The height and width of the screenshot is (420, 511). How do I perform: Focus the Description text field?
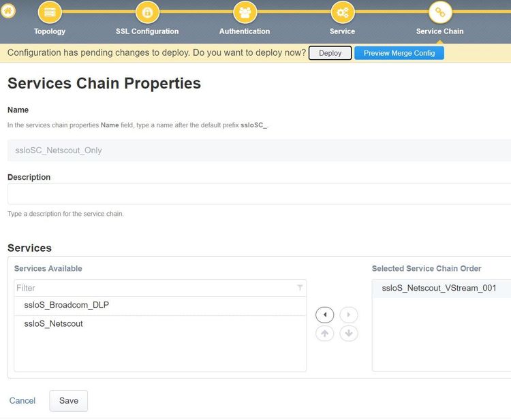tap(259, 194)
